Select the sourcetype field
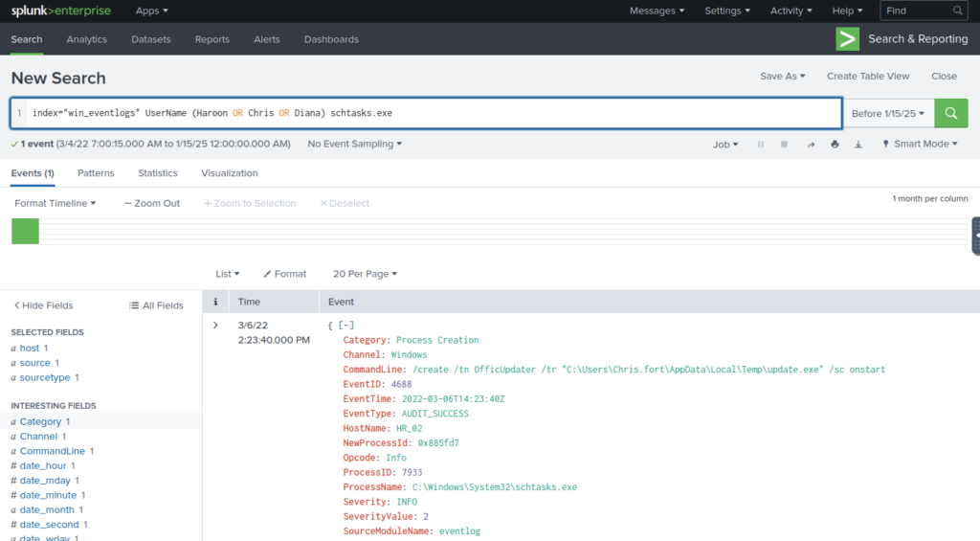Viewport: 980px width, 541px height. coord(44,378)
